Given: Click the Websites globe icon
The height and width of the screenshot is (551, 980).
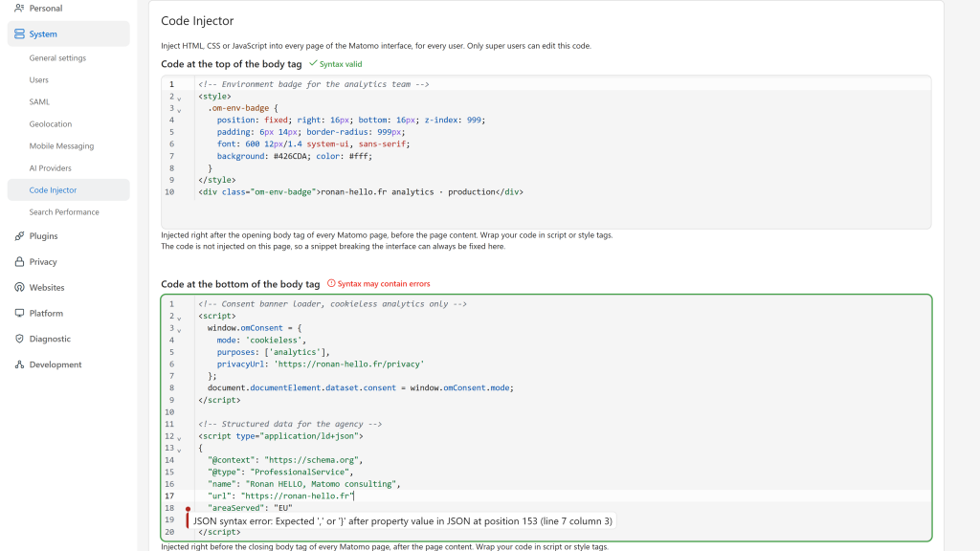Looking at the screenshot, I should 19,287.
